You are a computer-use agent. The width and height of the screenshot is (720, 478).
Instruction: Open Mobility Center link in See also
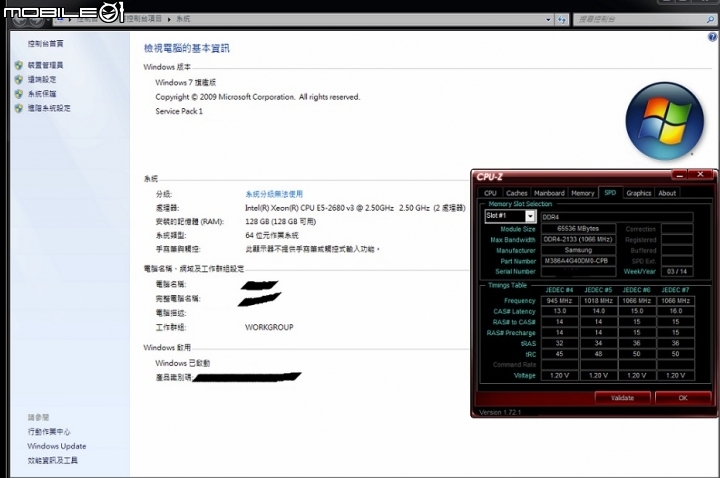pos(49,432)
